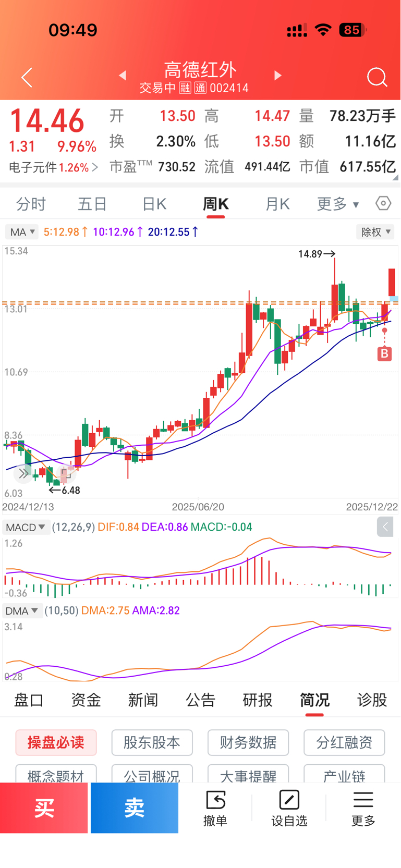
Task: Open the 新闻 tab
Action: point(143,700)
